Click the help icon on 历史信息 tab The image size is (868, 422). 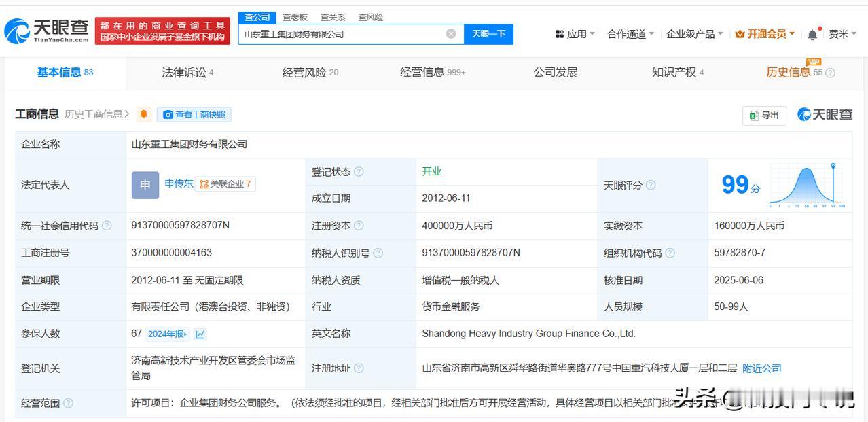tap(830, 73)
